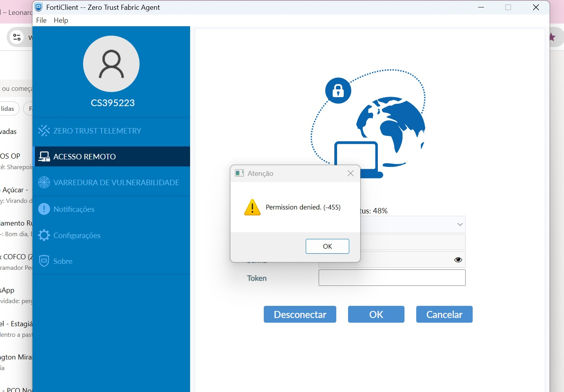The width and height of the screenshot is (564, 392).
Task: Click the padlock icon in illustration
Action: click(338, 90)
